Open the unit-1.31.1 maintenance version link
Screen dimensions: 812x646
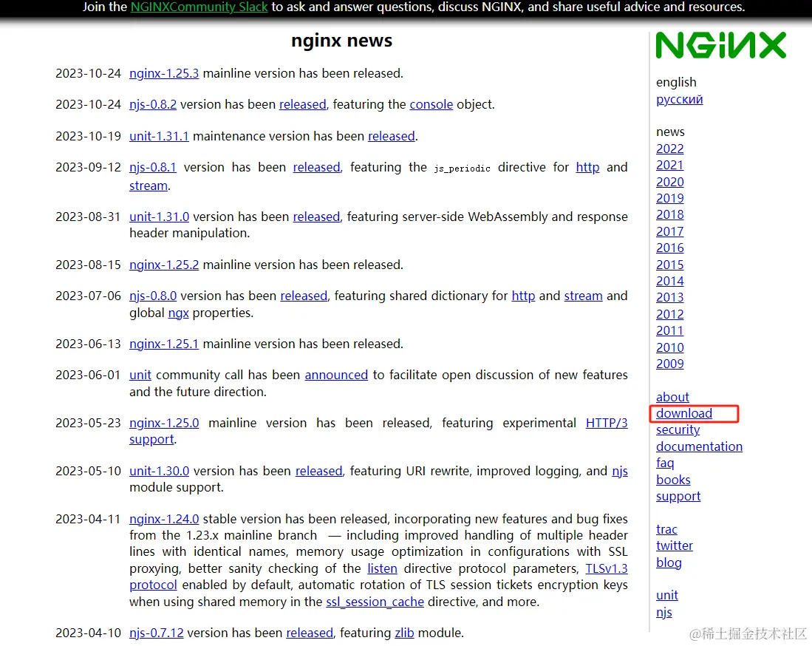pos(159,136)
